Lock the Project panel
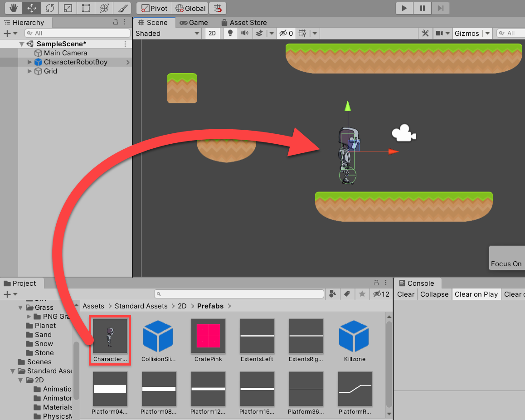The width and height of the screenshot is (525, 420). [x=376, y=283]
